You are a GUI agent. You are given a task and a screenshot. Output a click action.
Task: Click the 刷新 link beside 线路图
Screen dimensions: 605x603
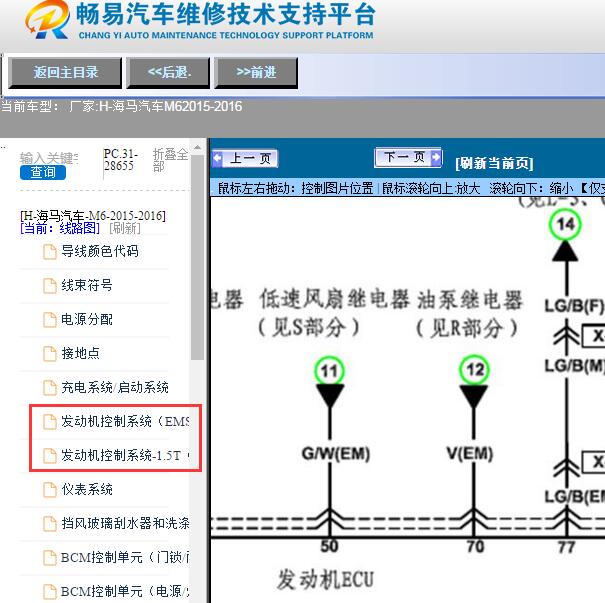pos(125,228)
